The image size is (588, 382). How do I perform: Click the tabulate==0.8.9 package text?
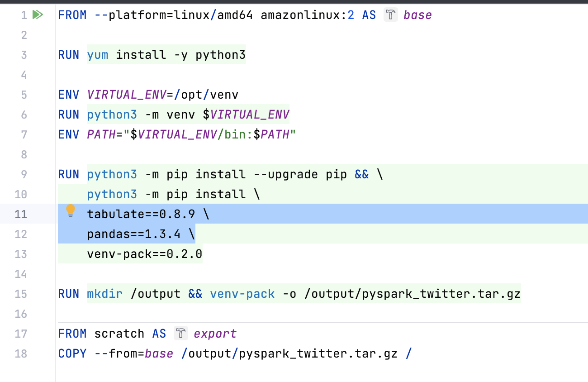click(141, 214)
